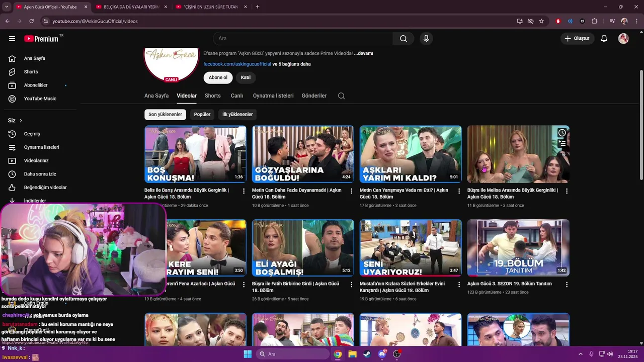Open options menu for Metin Can Yarışmaya Veda video
This screenshot has width=644, height=362.
[x=459, y=191]
